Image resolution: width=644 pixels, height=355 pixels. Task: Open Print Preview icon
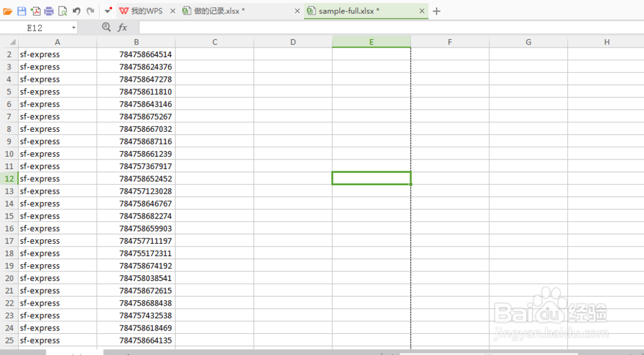(62, 11)
